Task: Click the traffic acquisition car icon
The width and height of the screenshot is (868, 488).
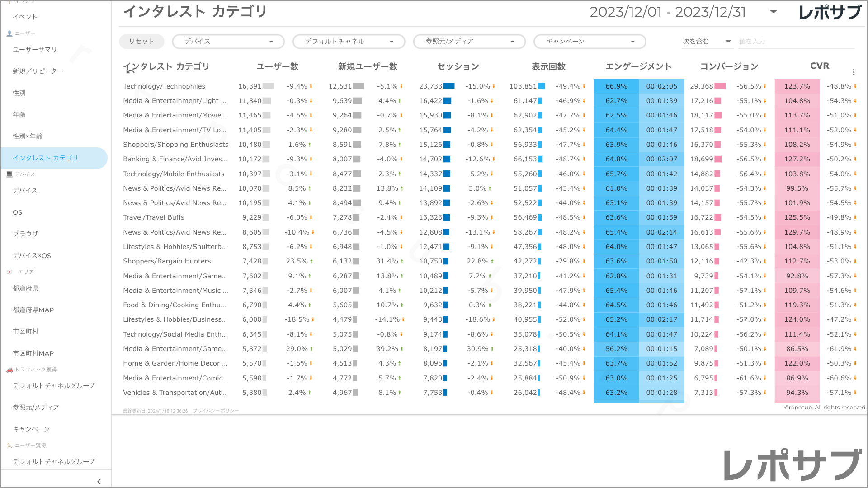Action: tap(9, 370)
